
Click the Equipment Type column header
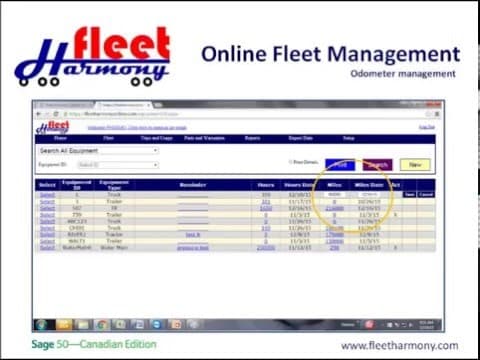(114, 185)
